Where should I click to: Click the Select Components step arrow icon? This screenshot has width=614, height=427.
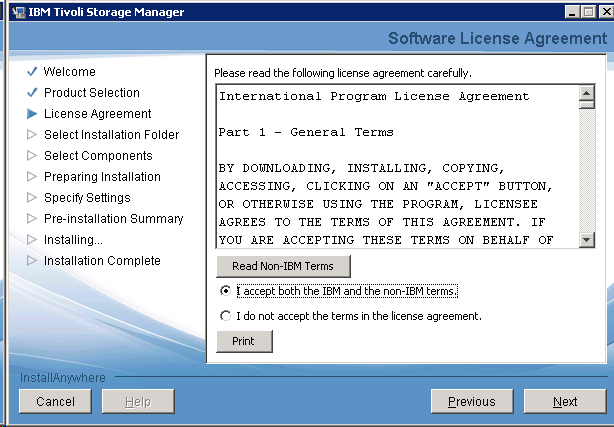point(32,156)
